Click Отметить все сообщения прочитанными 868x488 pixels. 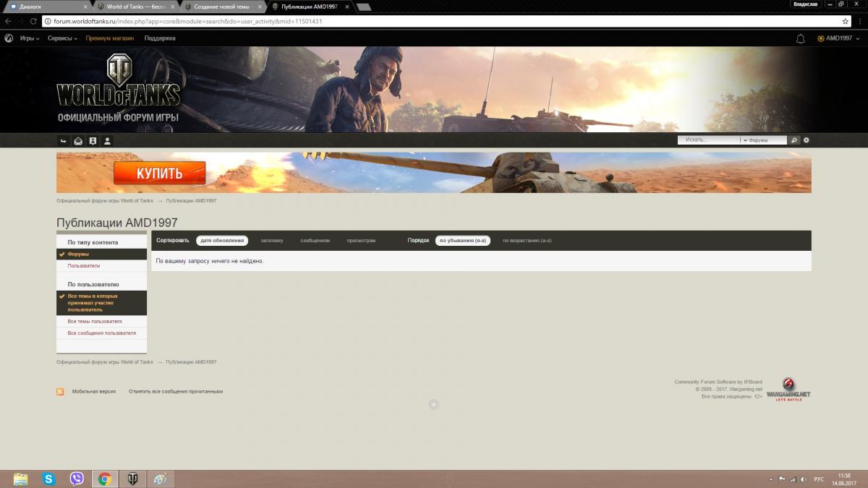176,391
